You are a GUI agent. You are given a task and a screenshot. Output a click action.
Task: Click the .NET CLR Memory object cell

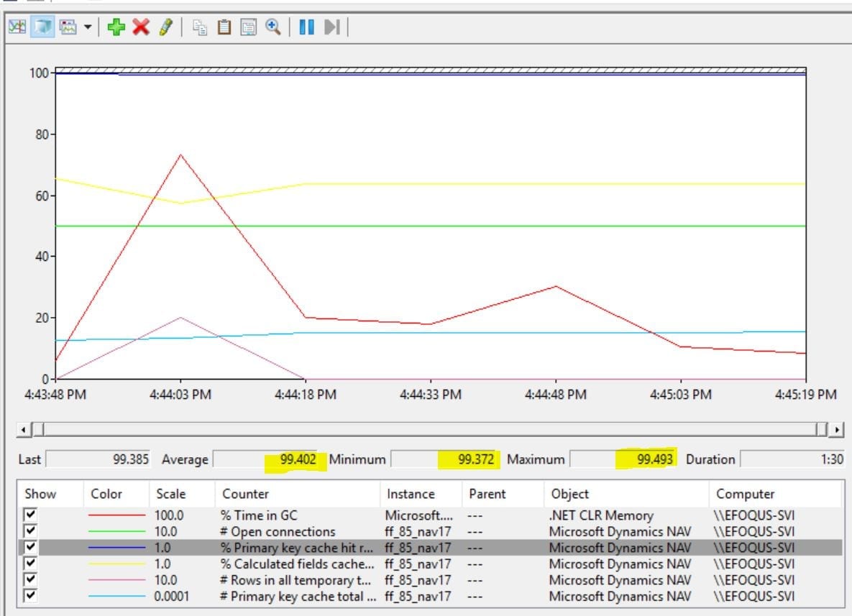tap(601, 515)
